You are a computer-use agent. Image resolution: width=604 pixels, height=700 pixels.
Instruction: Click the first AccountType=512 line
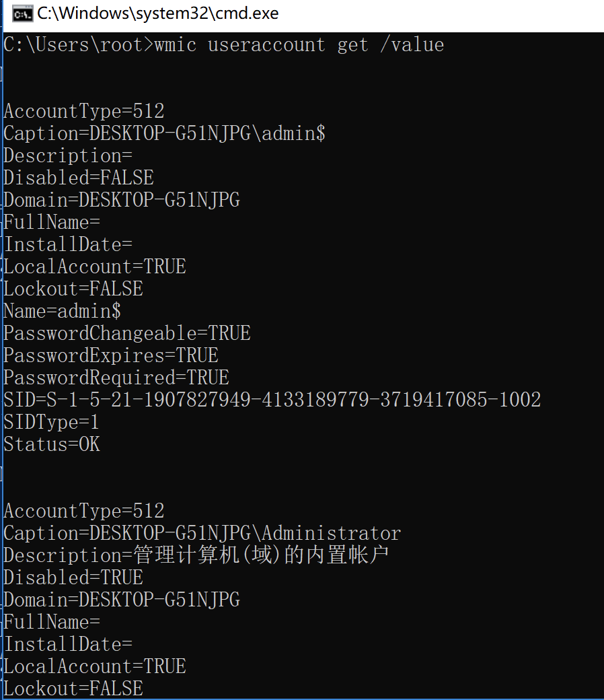(83, 111)
